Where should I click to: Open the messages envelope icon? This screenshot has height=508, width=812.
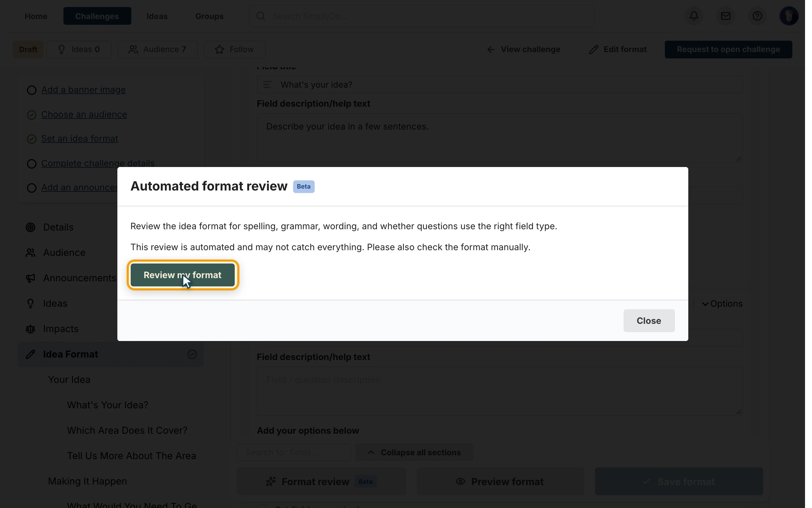(x=725, y=16)
